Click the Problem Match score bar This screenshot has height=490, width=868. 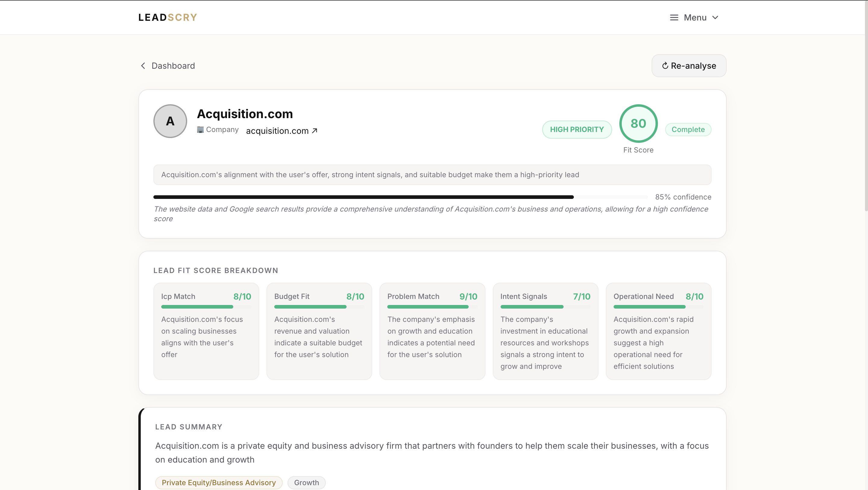432,307
